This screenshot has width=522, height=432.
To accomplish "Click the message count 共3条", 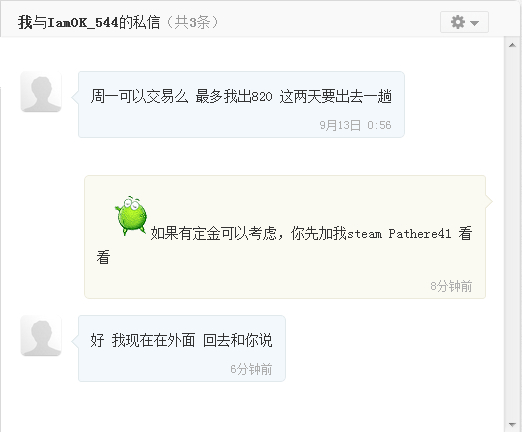I will point(193,23).
